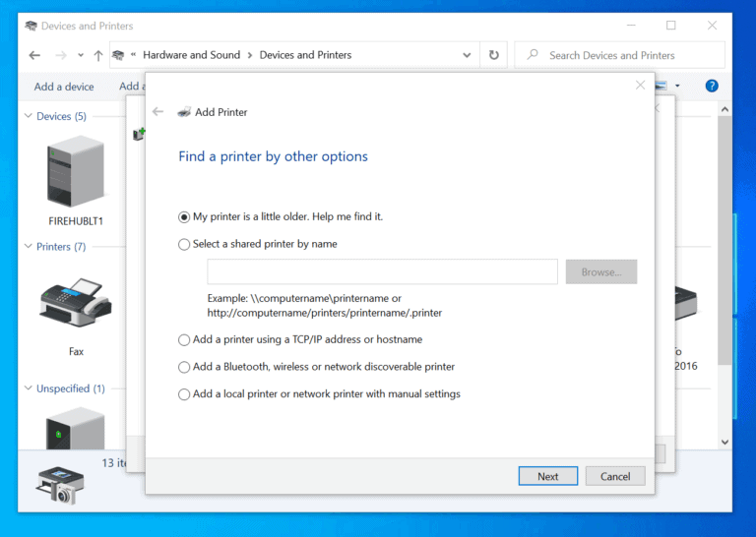Cancel the Add Printer wizard
This screenshot has width=756, height=537.
615,476
